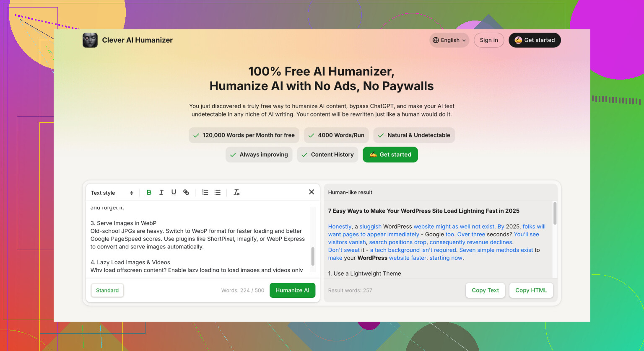Run the Humanize AI button

(292, 290)
